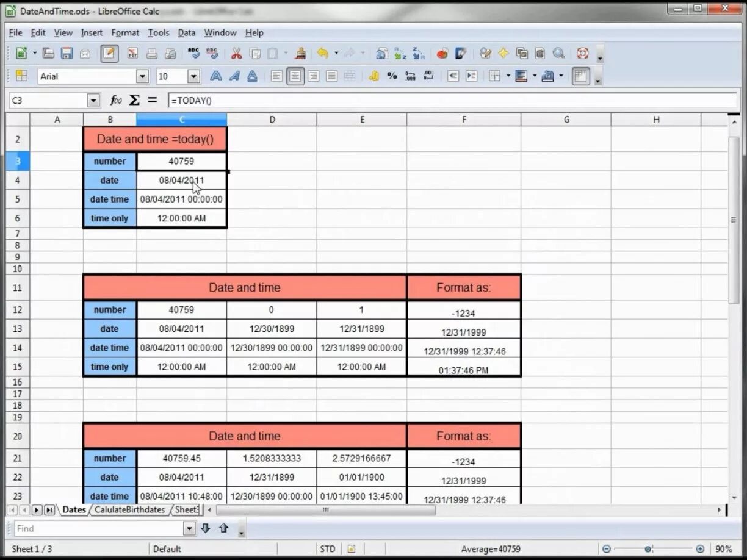This screenshot has height=560, width=747.
Task: Insert Chart icon
Action: coord(442,53)
